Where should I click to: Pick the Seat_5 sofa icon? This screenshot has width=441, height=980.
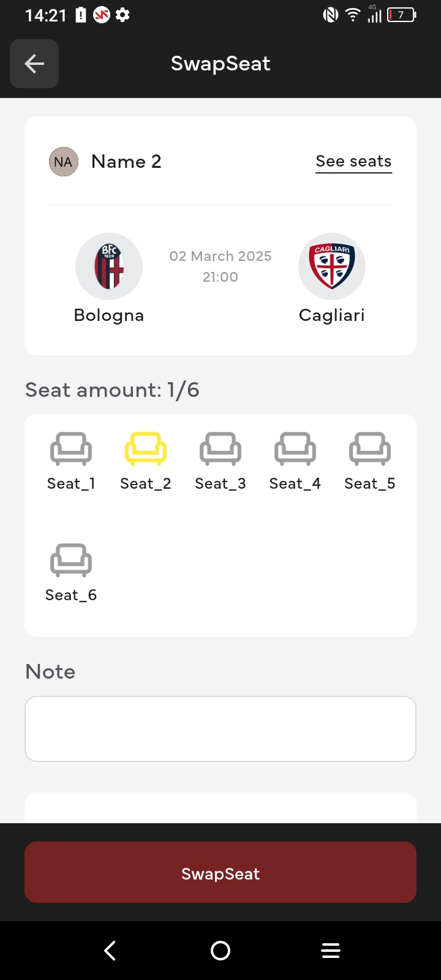pos(370,450)
